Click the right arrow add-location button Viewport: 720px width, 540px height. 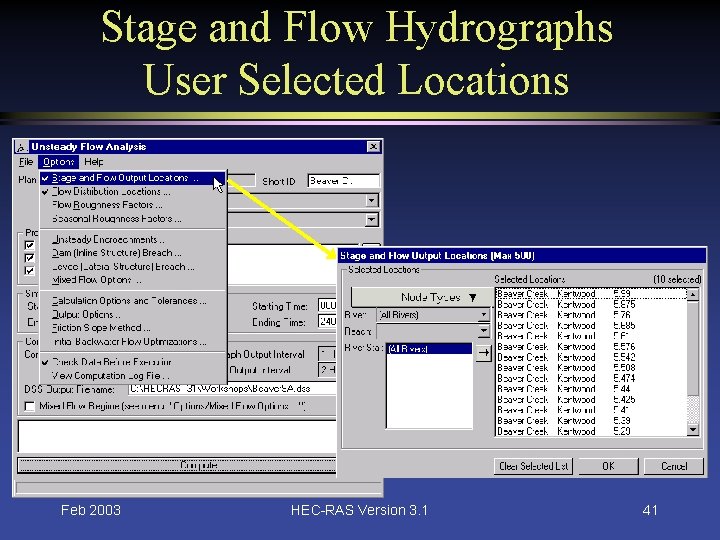pos(484,353)
